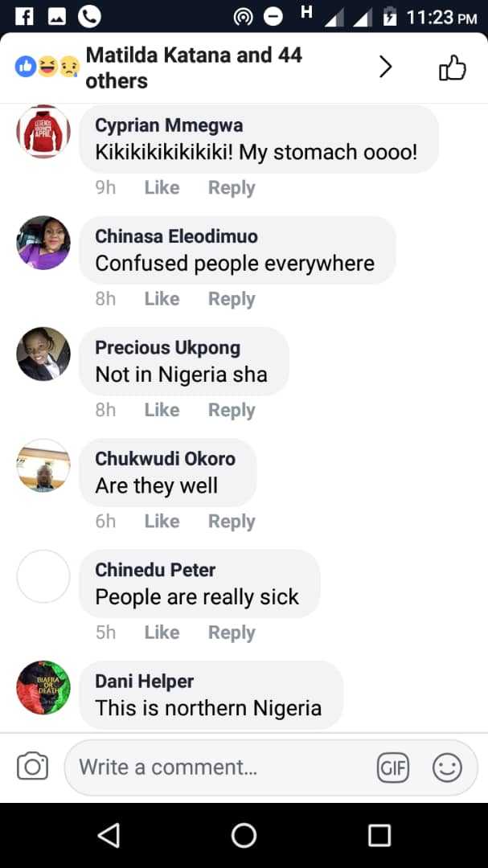
Task: Open the emoji smiley picker
Action: pyautogui.click(x=447, y=768)
